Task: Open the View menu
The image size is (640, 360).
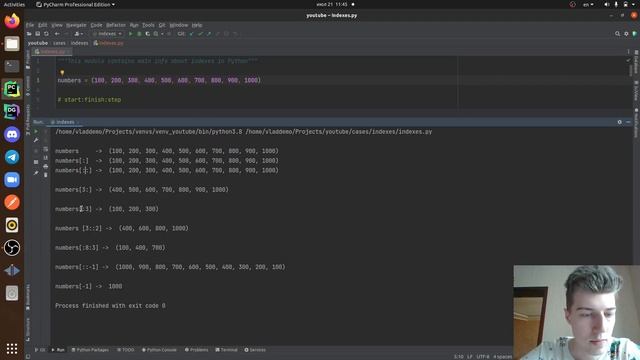Action: point(57,25)
